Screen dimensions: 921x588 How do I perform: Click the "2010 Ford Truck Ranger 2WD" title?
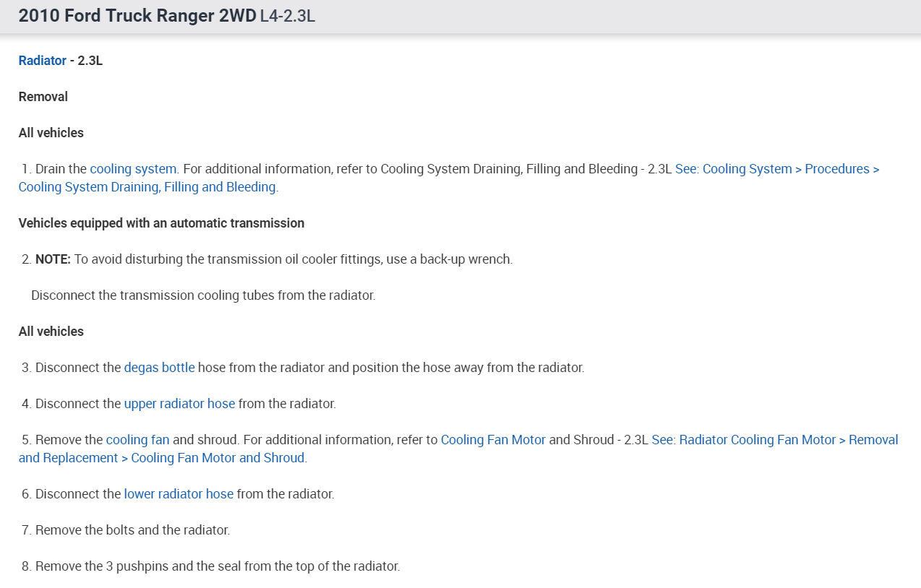coord(137,17)
